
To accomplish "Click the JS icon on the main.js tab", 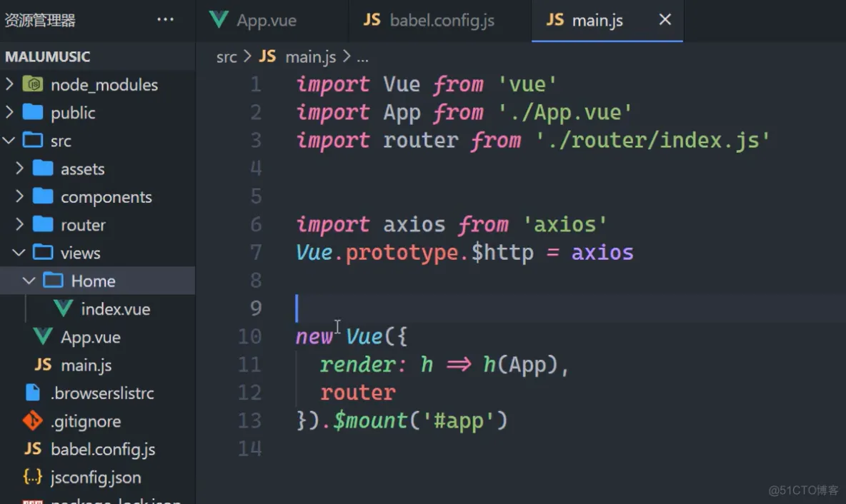I will point(554,20).
